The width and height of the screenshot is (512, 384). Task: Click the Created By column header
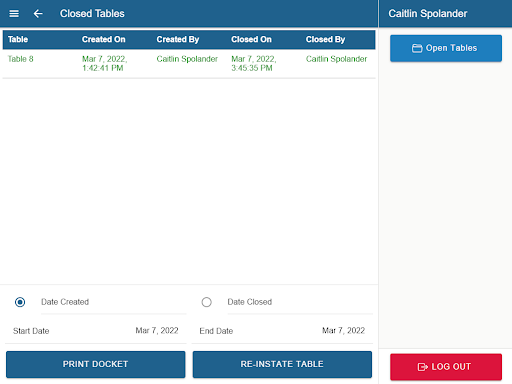(x=178, y=39)
